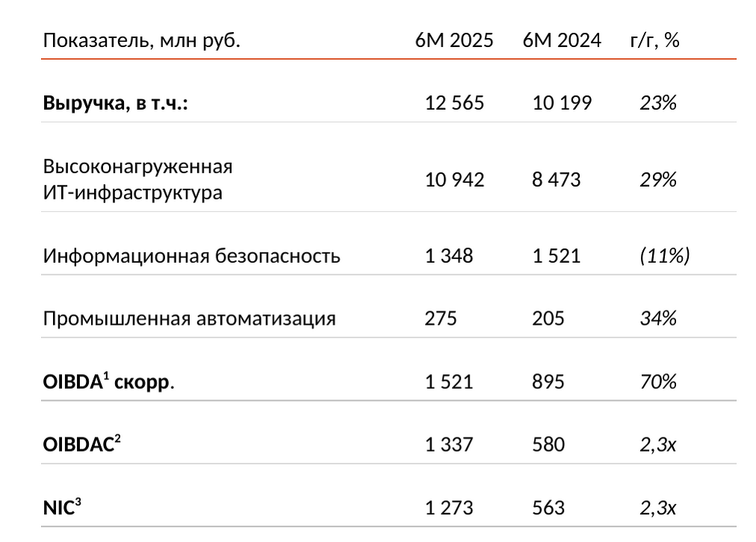Click footnote superscript 2 after OIBDAC

(117, 438)
